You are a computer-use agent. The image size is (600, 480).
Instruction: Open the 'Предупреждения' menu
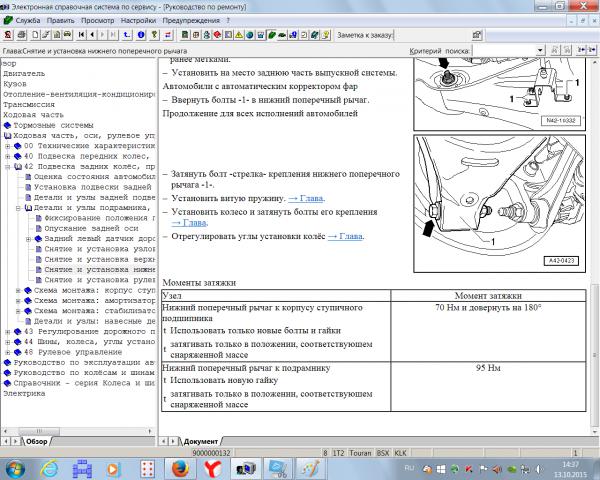[191, 20]
